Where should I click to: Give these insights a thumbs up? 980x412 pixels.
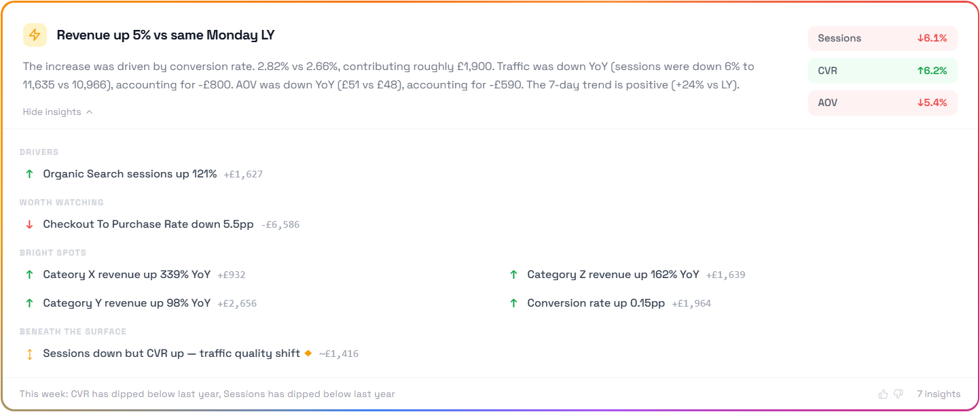[x=882, y=394]
